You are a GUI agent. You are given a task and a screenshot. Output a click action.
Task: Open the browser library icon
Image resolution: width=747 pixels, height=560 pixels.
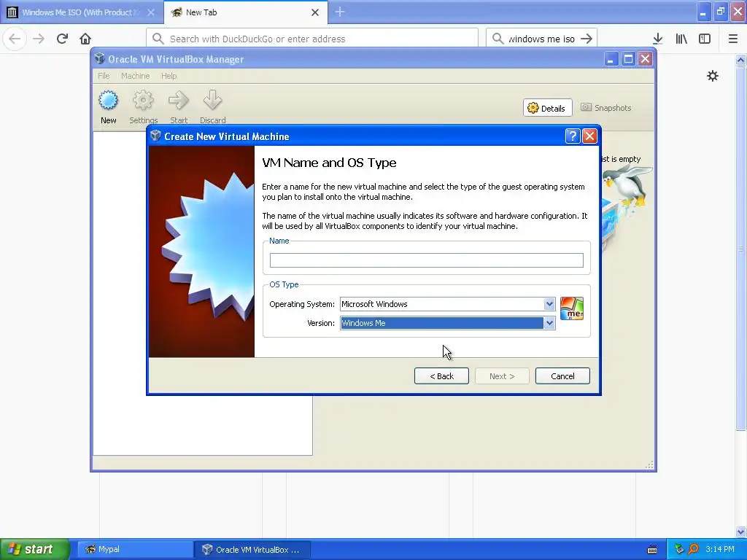pos(681,39)
